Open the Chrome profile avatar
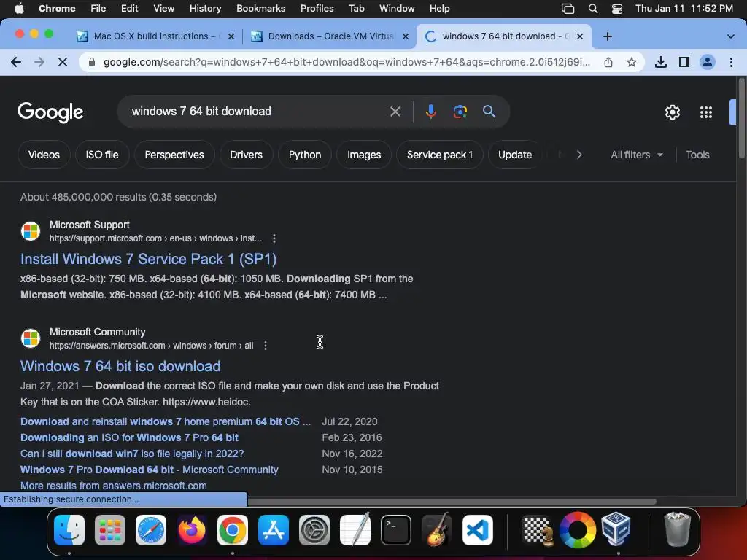 click(x=708, y=62)
